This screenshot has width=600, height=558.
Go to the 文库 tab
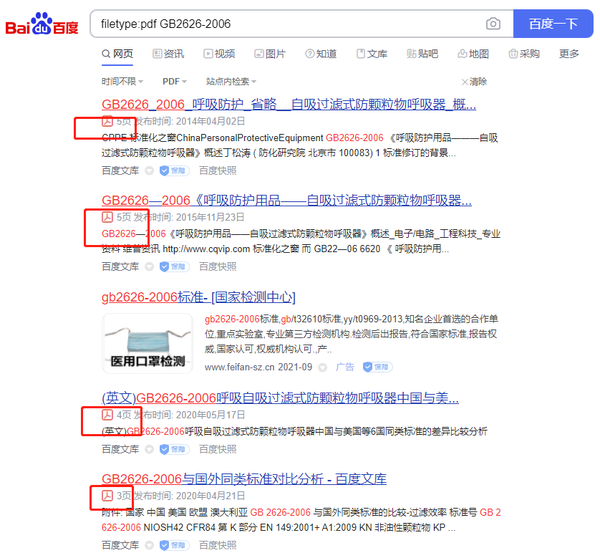tap(372, 54)
